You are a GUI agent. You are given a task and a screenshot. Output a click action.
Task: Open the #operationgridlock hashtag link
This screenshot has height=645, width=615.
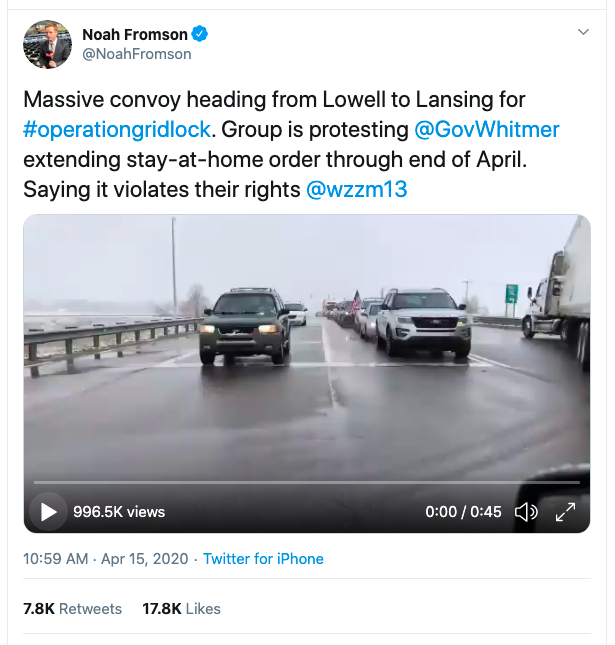click(x=117, y=131)
